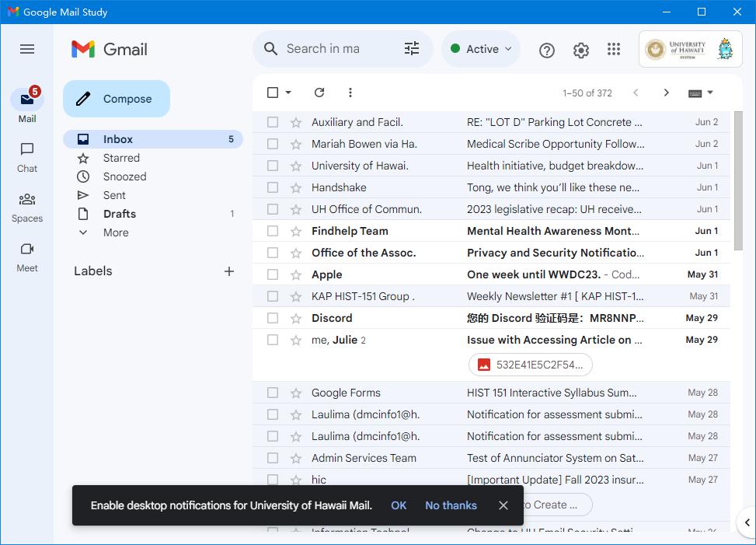Image resolution: width=756 pixels, height=545 pixels.
Task: Open the Discord verification code email
Action: click(491, 318)
